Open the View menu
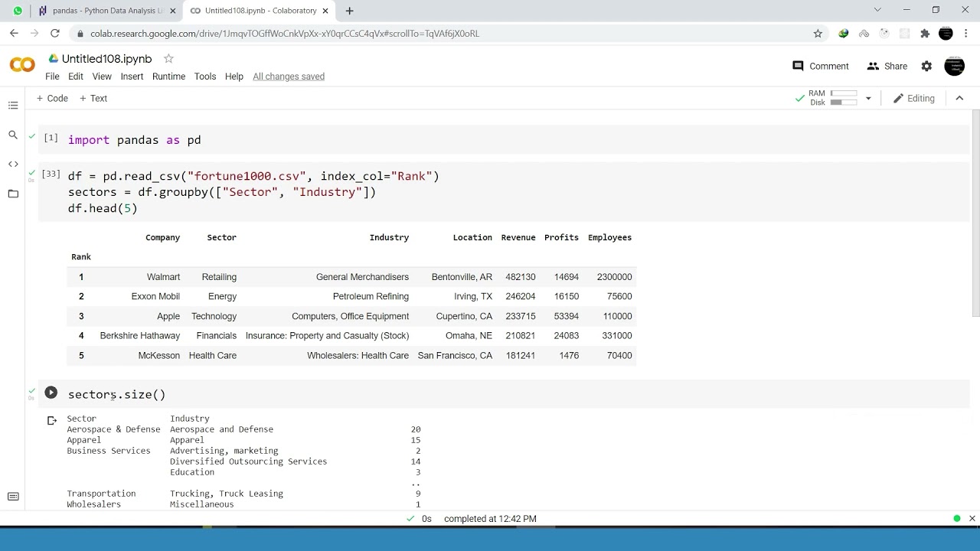The image size is (980, 551). 102,77
